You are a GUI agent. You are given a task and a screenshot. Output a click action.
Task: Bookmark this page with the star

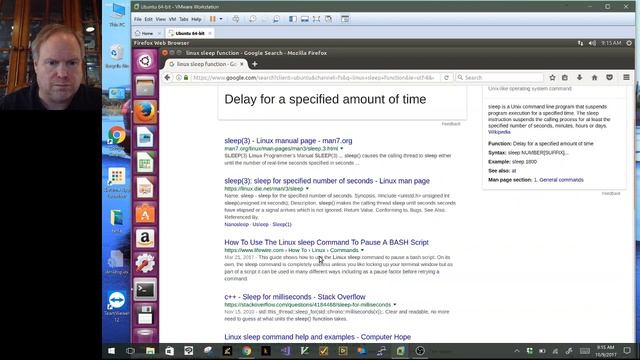point(552,78)
